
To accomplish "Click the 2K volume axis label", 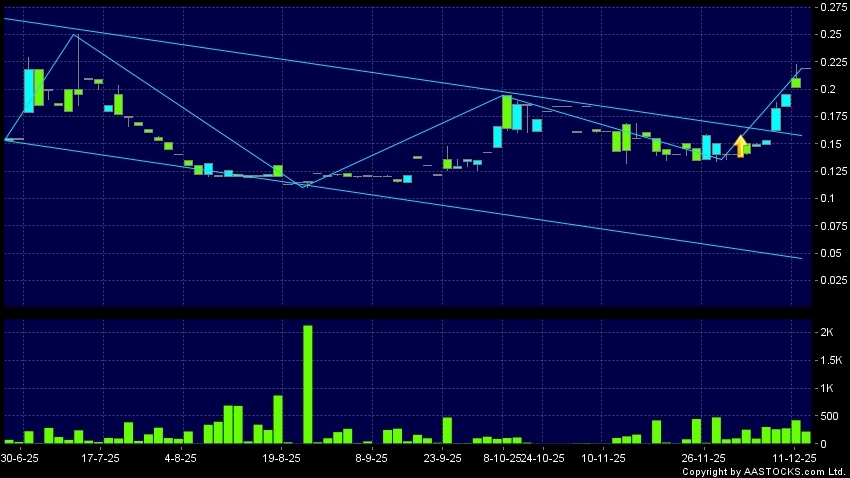I will tap(827, 331).
